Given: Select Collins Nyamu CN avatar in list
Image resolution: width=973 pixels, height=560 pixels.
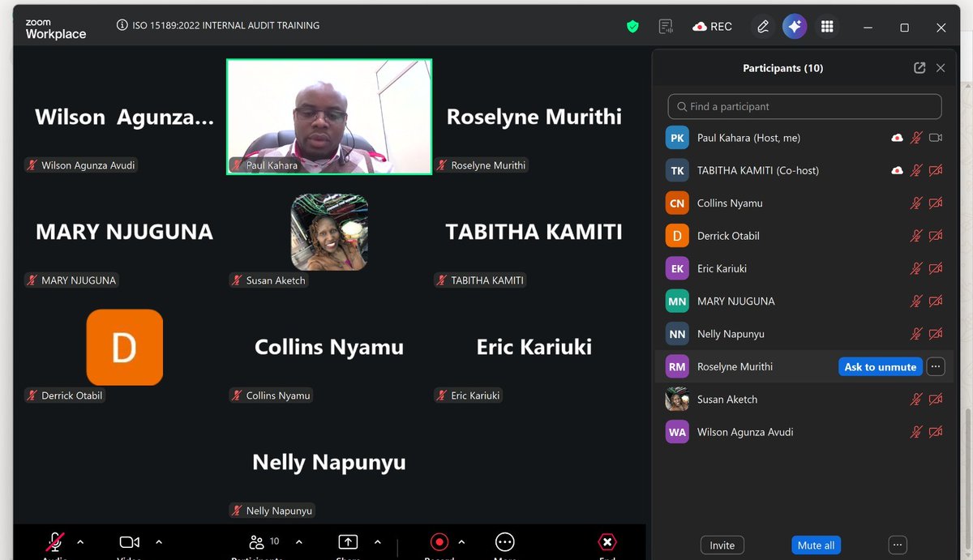Looking at the screenshot, I should click(x=677, y=203).
